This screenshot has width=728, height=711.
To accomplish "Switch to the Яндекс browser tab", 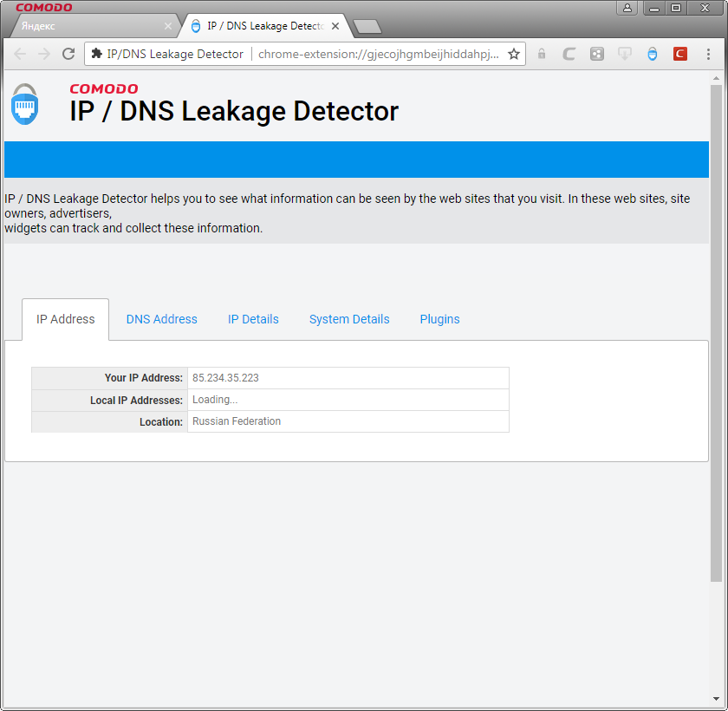I will pos(87,26).
